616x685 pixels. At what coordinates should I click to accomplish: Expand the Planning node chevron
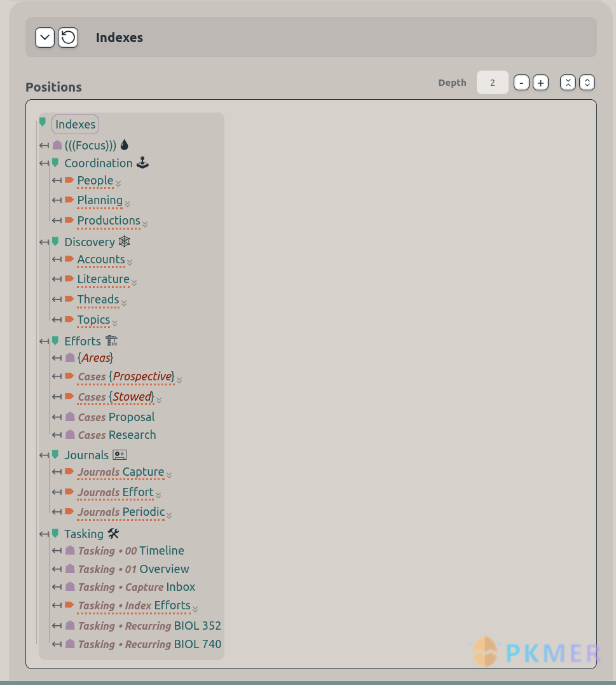[x=128, y=204]
